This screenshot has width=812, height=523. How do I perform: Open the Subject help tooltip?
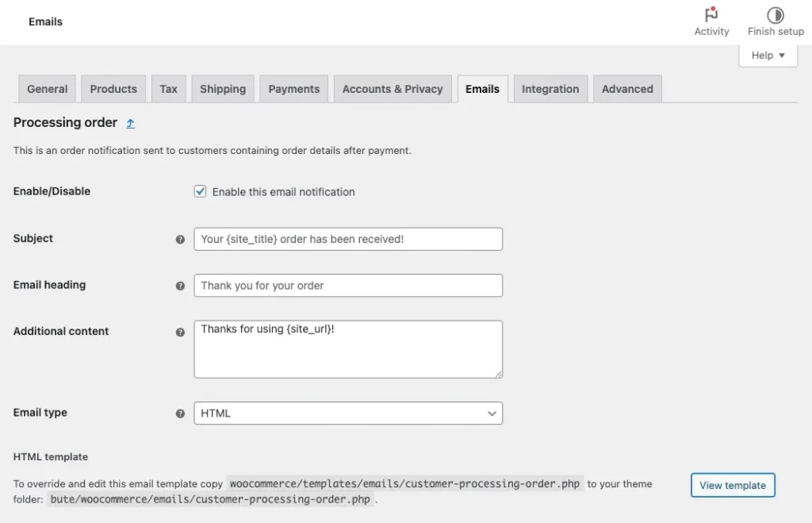(x=180, y=239)
